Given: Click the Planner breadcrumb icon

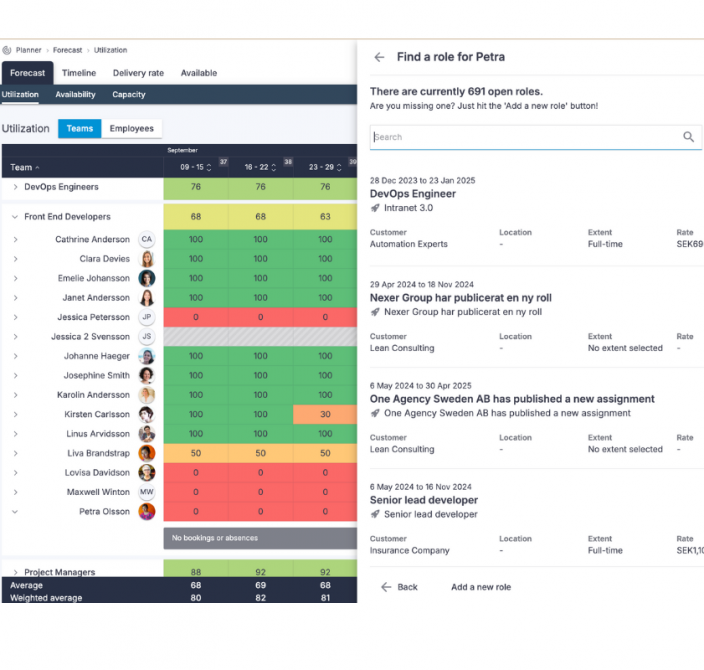Looking at the screenshot, I should pyautogui.click(x=7, y=50).
